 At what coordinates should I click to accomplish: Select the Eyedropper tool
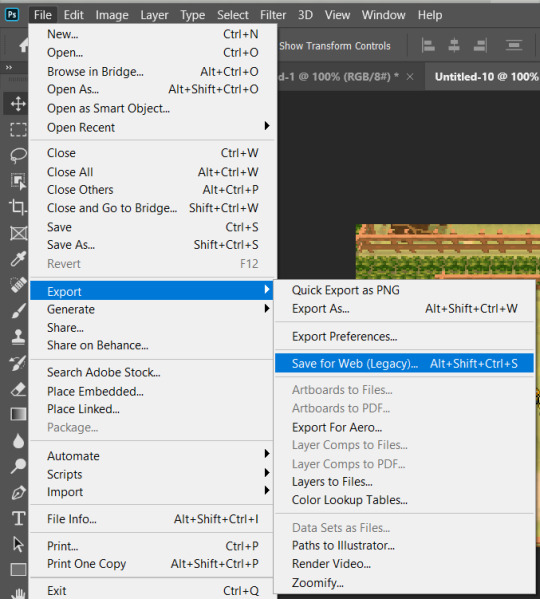coord(18,259)
